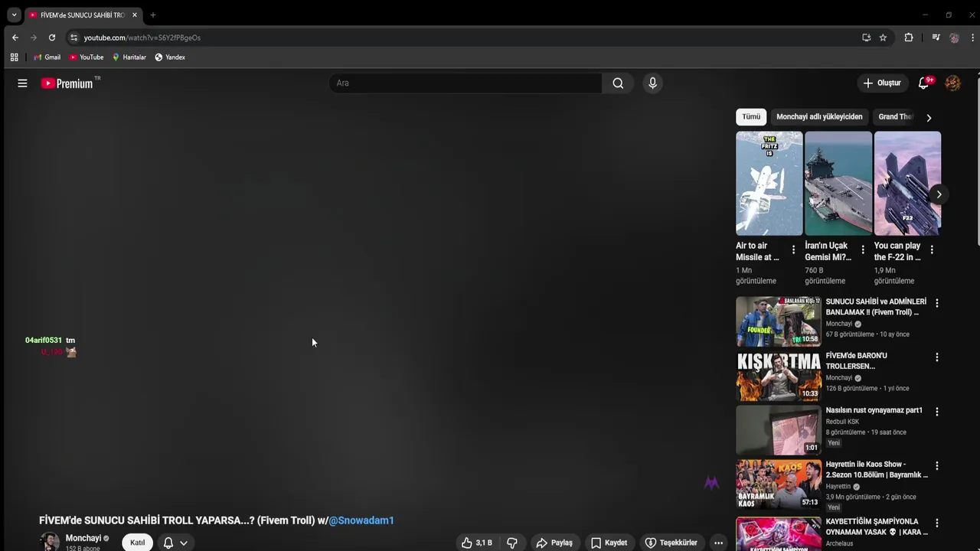Open options for You can play the F-22 short
This screenshot has width=980, height=551.
932,249
